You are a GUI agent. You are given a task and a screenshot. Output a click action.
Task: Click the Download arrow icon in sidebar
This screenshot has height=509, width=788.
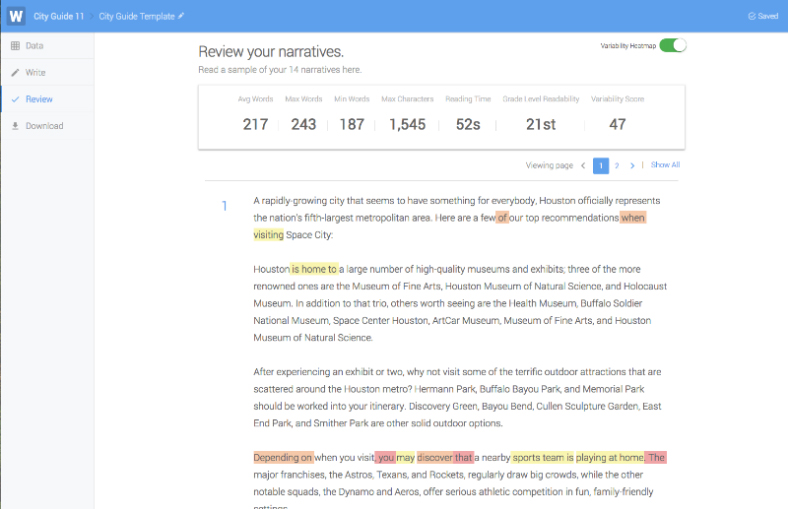[x=15, y=126]
